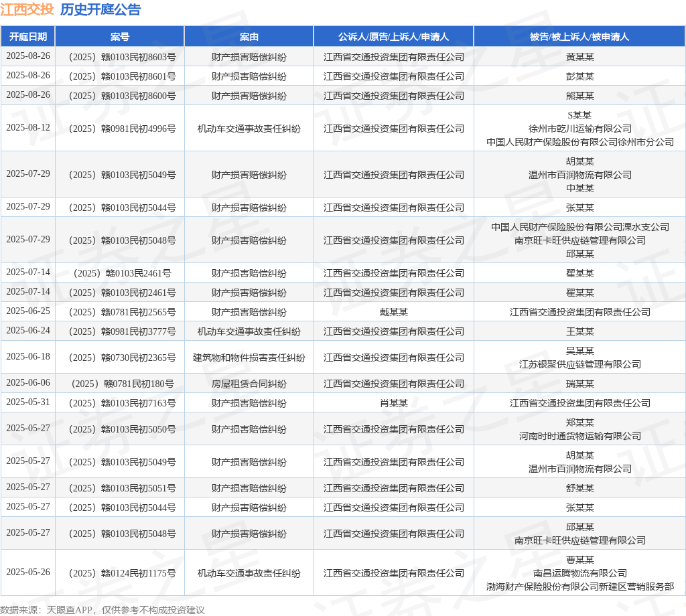Click 曹某某 defendant entry
This screenshot has width=686, height=616.
tap(579, 560)
